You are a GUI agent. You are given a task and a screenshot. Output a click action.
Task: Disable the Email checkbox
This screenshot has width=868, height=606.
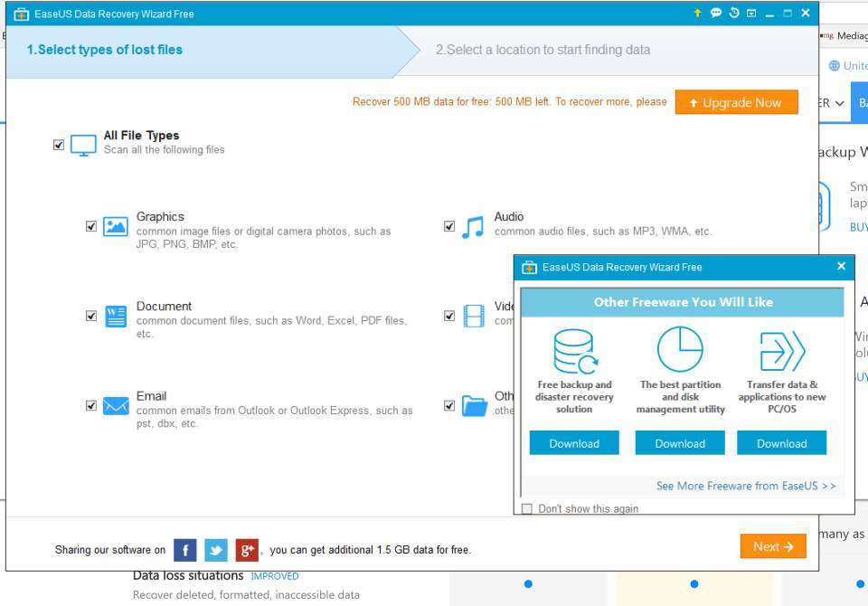(x=91, y=406)
